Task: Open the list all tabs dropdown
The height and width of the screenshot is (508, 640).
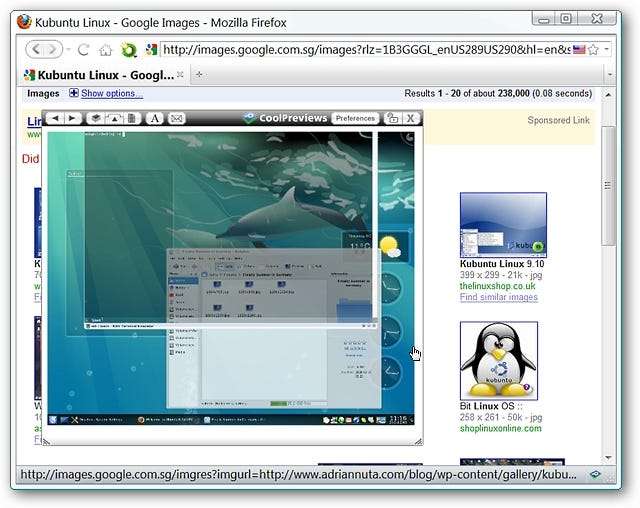Action: pos(609,74)
